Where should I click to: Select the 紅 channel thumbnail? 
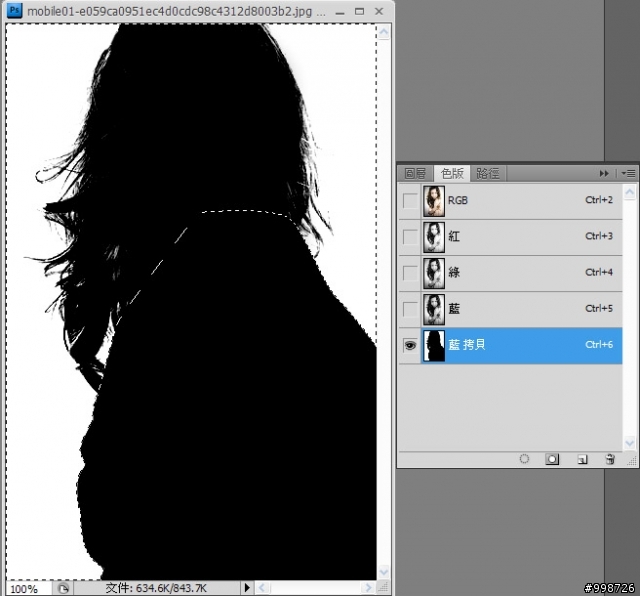click(434, 237)
